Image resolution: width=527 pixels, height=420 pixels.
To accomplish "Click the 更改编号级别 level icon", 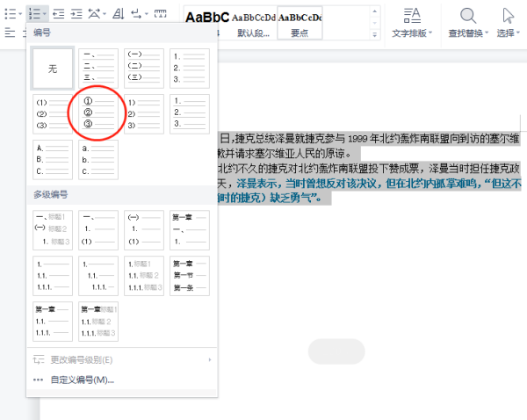I will tap(39, 359).
